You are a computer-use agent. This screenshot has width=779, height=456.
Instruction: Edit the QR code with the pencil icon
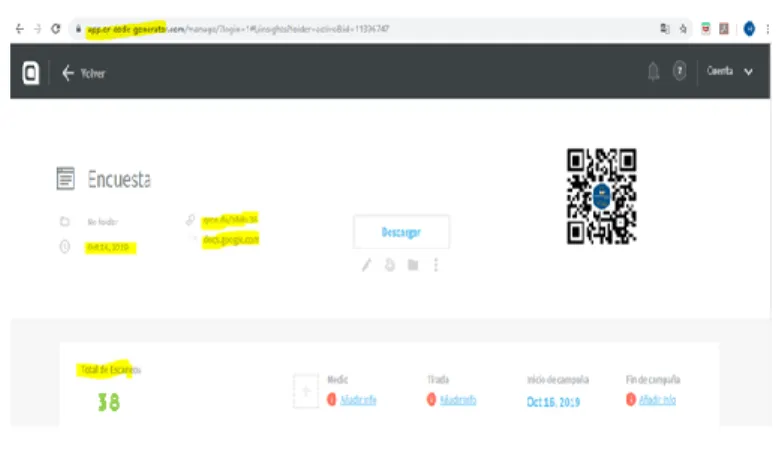pyautogui.click(x=366, y=265)
